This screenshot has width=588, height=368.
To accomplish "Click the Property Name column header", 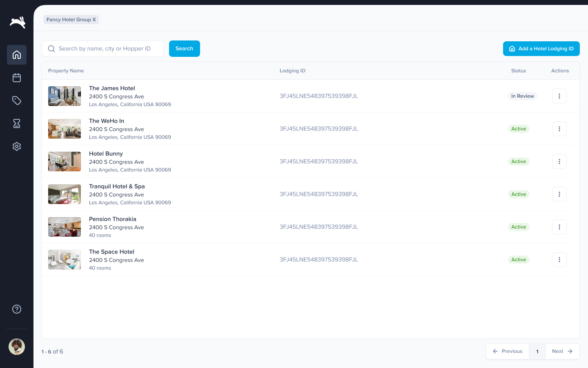I will (66, 71).
